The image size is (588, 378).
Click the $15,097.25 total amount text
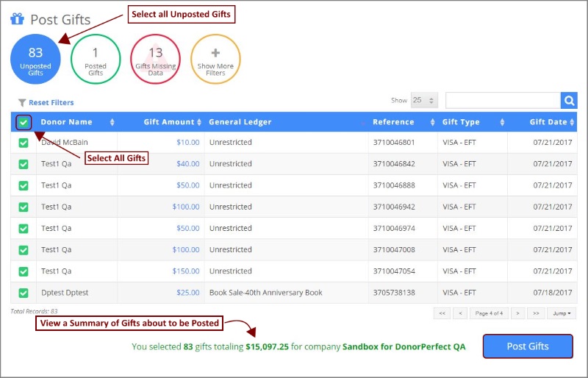(267, 346)
